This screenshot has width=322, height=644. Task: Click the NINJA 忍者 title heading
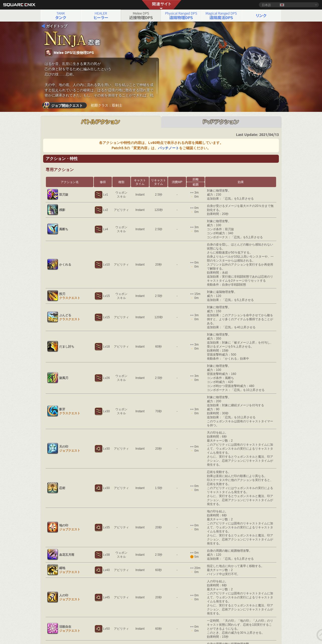72,40
